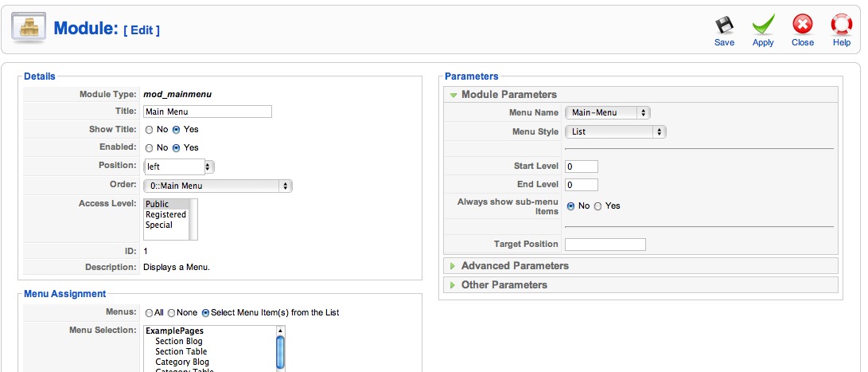Viewport: 868px width, 372px height.
Task: Click the green Apply checkmark icon
Action: [x=763, y=25]
